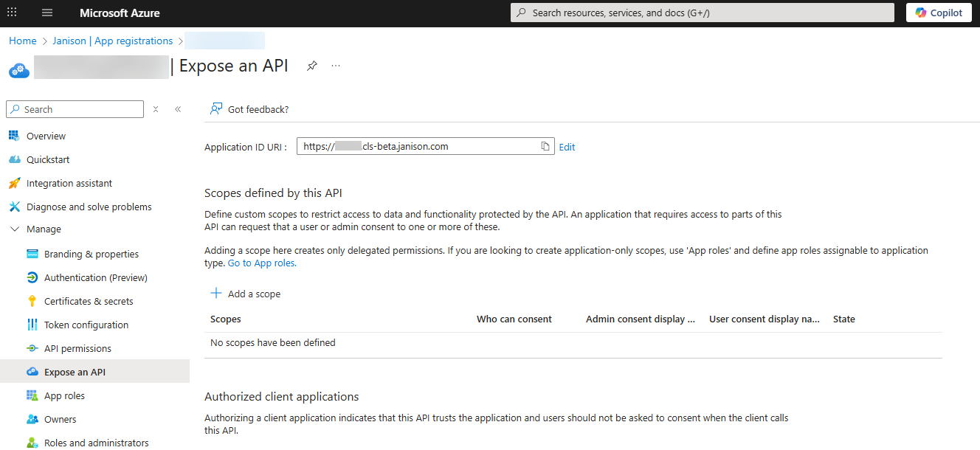Open the app launcher waffle icon
This screenshot has width=980, height=450.
(12, 13)
